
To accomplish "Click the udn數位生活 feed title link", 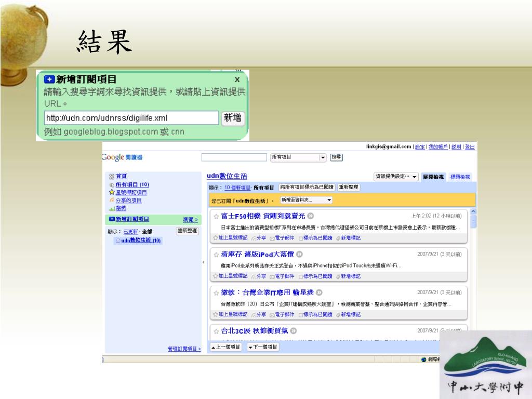I will click(227, 176).
